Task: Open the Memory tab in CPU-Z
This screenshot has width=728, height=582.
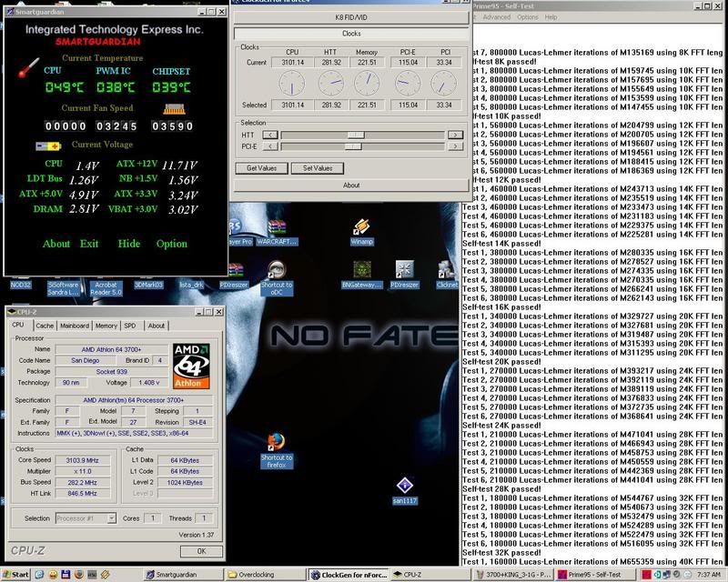Action: tap(106, 326)
